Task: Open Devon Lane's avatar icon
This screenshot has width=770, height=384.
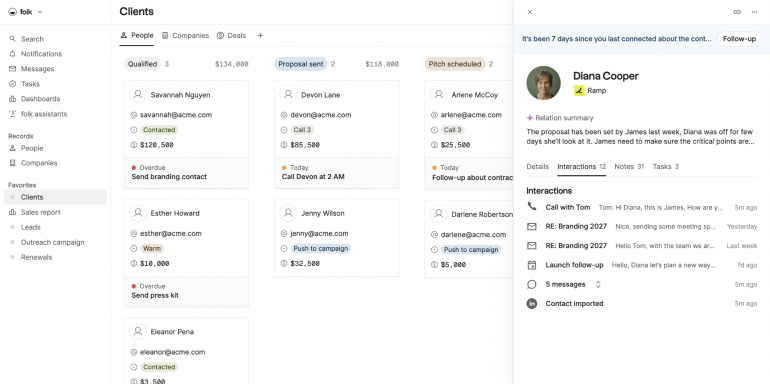Action: [x=288, y=94]
